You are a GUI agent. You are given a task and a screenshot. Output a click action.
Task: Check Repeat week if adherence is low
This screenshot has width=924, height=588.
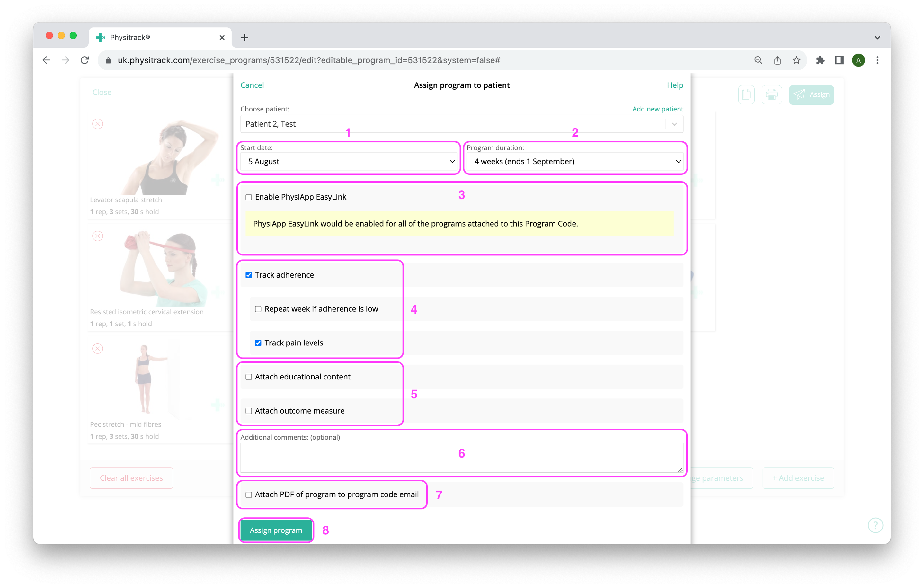point(258,309)
